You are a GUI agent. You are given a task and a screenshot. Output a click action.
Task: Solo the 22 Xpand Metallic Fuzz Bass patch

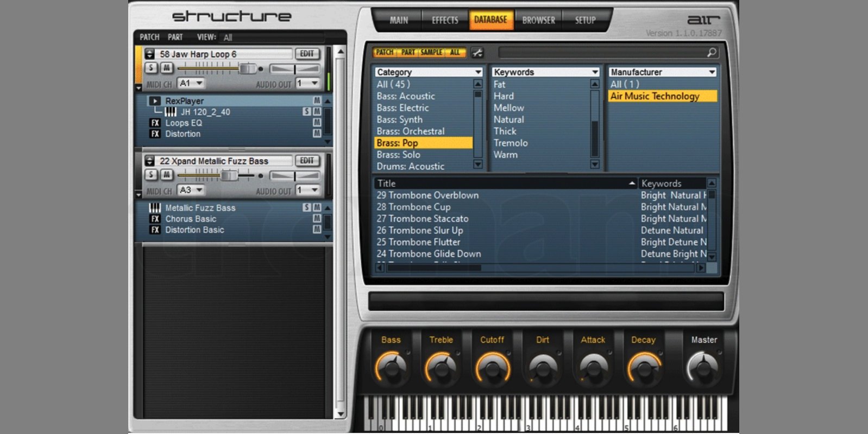[x=151, y=175]
